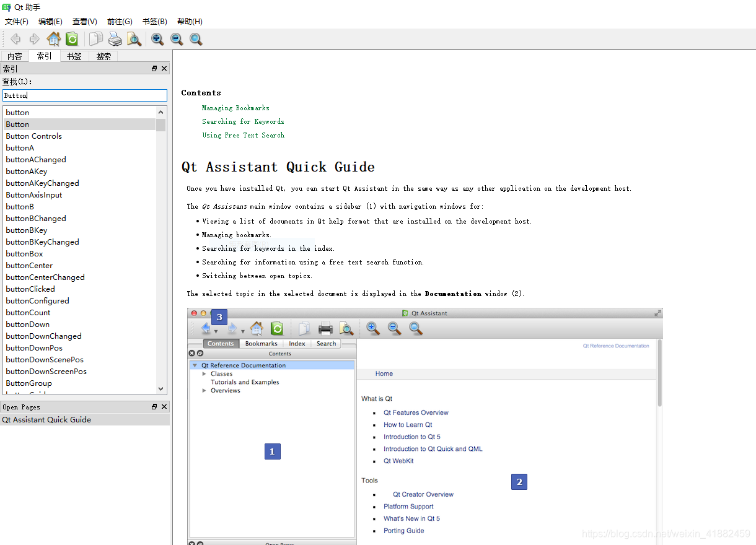Select lowercase 'button' index entry
Screen dimensions: 756x545
(79, 113)
